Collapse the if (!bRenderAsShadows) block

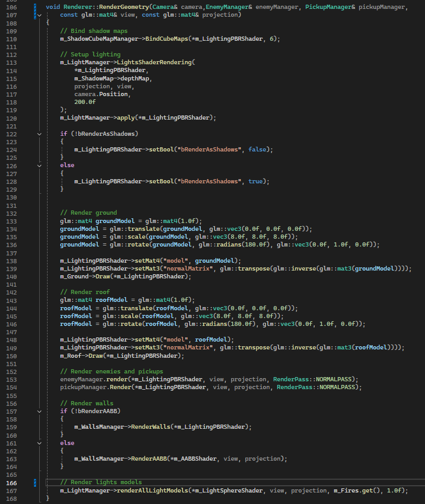tap(40, 134)
